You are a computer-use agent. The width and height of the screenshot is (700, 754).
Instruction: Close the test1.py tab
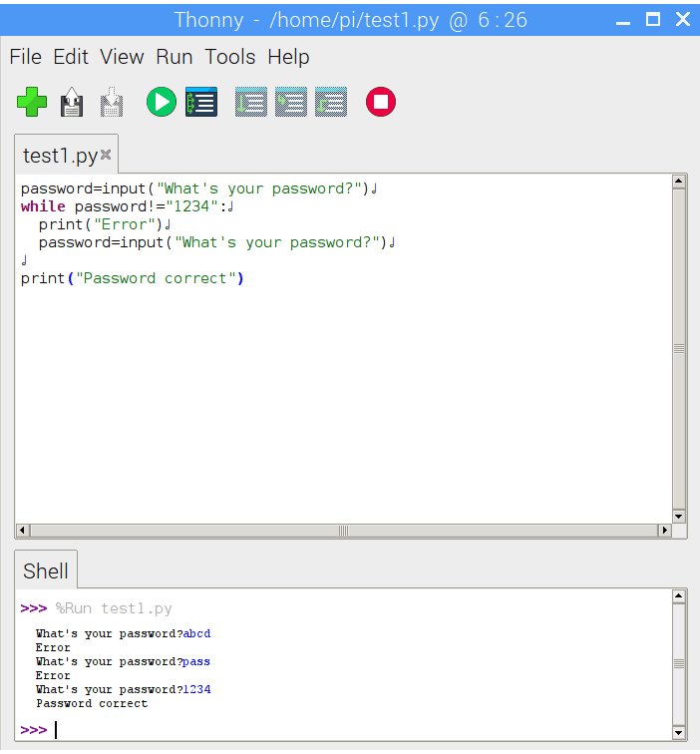click(x=106, y=155)
